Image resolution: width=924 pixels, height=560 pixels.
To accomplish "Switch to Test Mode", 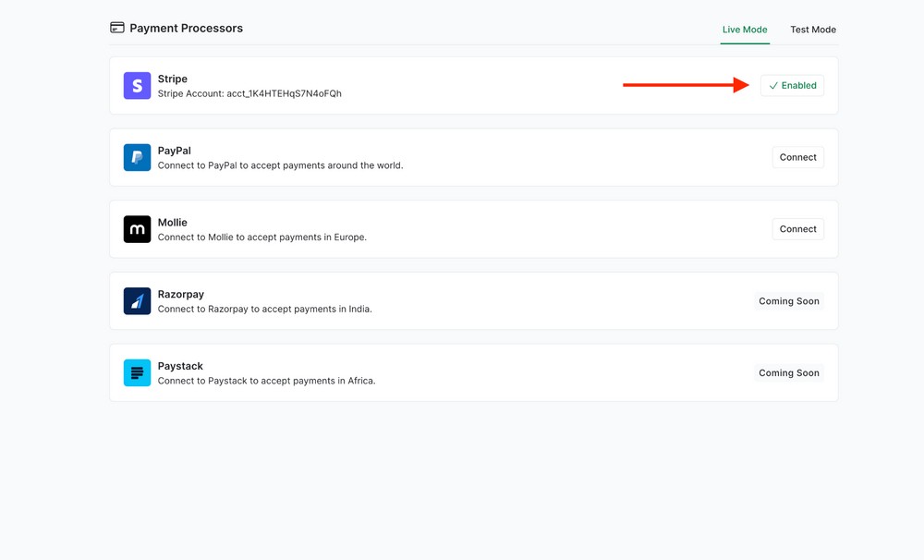I will (x=812, y=29).
